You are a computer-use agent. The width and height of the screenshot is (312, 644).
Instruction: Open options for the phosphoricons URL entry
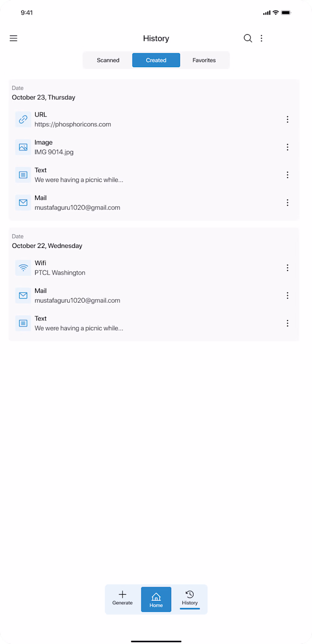[287, 119]
